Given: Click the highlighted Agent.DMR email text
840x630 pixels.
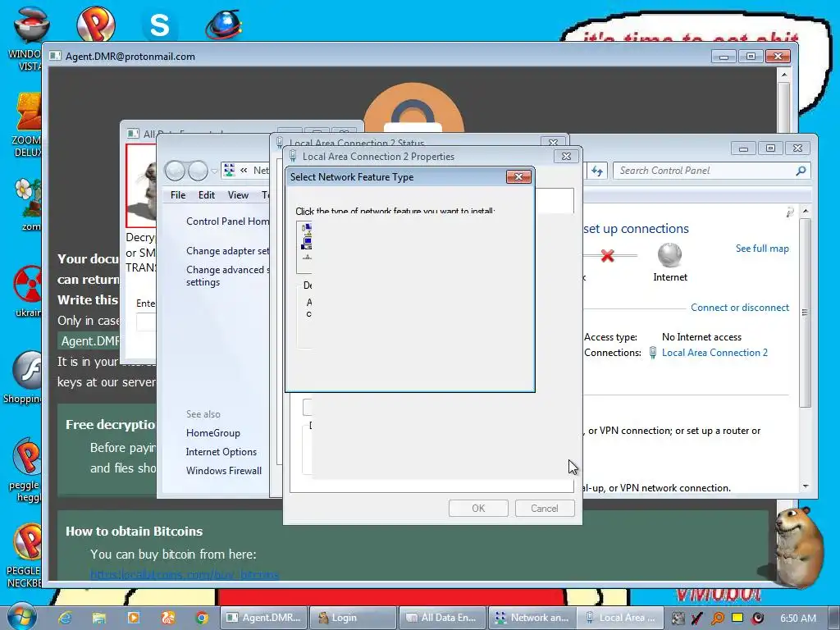Looking at the screenshot, I should click(90, 341).
